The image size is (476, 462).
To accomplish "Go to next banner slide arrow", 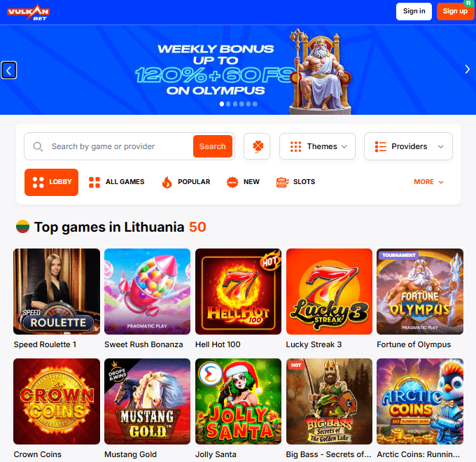I will [467, 69].
